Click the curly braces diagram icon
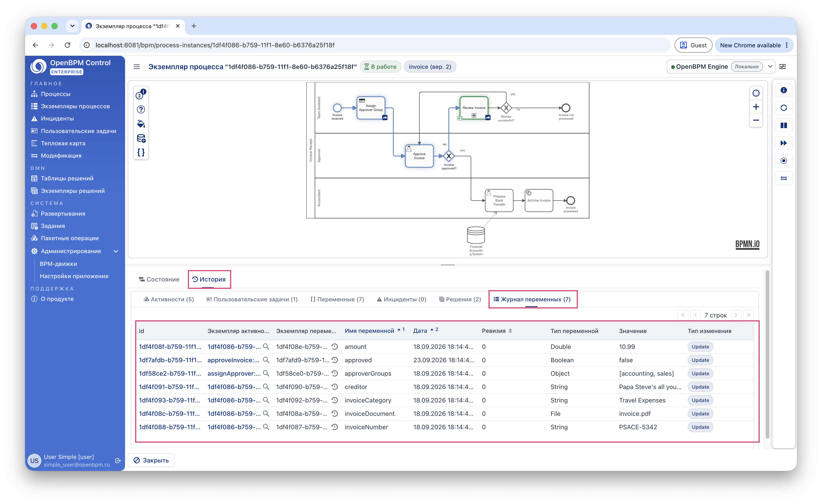Viewport: 822px width, 504px height. pyautogui.click(x=141, y=153)
